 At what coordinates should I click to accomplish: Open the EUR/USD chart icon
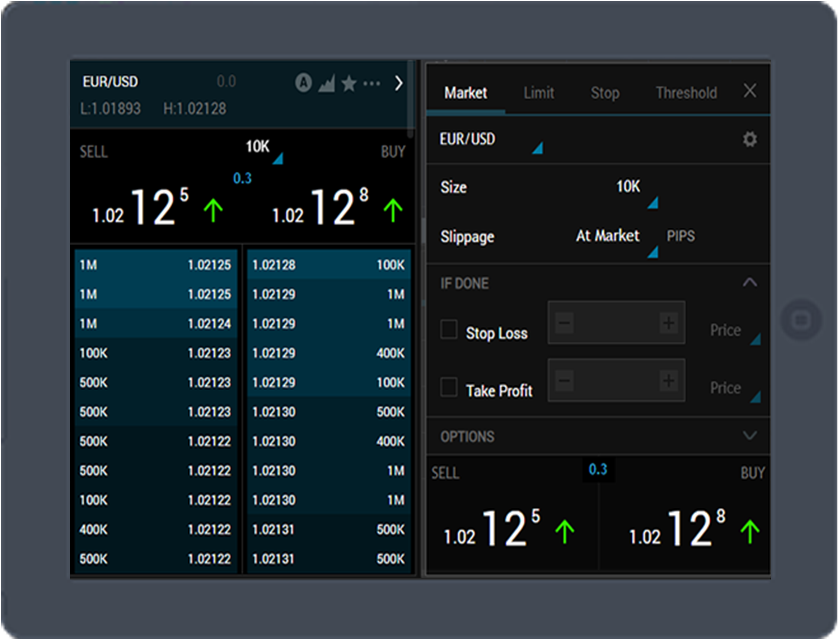(327, 83)
